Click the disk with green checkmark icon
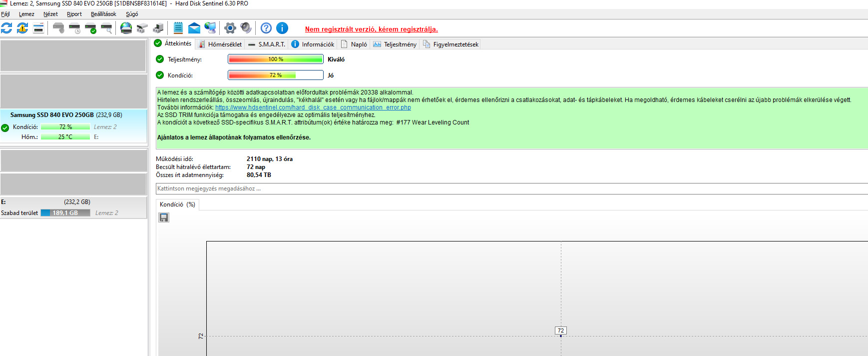Viewport: 868px width, 356px height. pyautogui.click(x=90, y=28)
